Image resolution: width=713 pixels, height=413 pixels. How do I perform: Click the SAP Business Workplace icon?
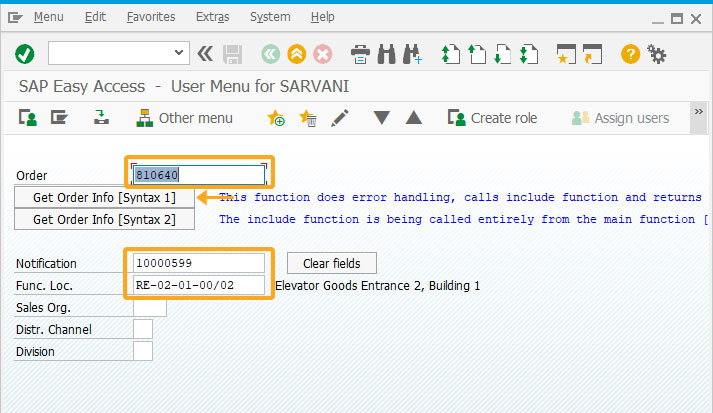pos(101,117)
